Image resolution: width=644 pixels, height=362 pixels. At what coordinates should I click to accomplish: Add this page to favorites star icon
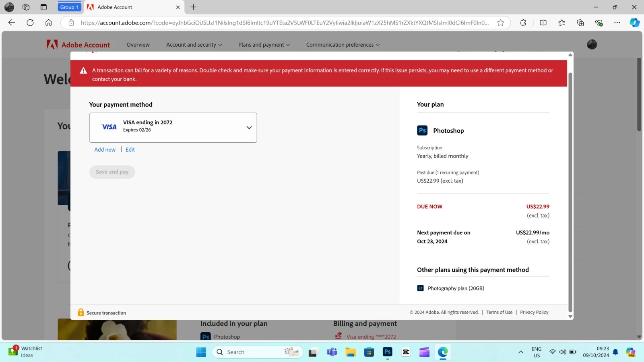pos(501,23)
